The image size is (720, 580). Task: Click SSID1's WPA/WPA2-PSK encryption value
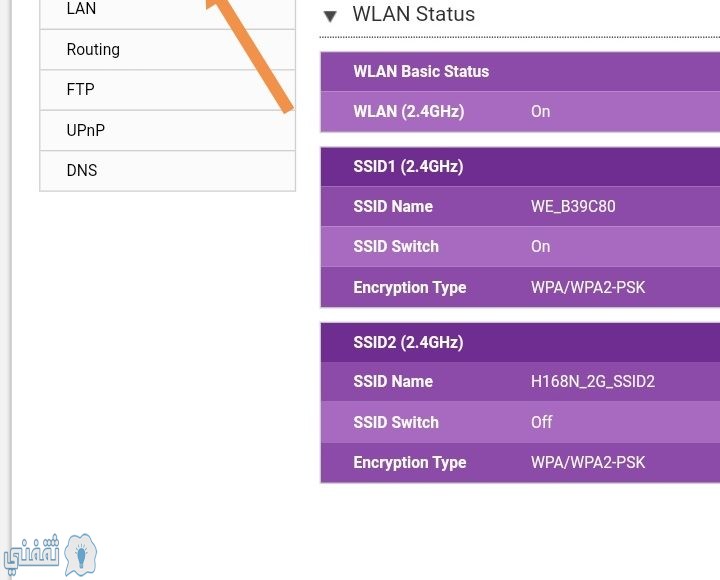coord(588,287)
